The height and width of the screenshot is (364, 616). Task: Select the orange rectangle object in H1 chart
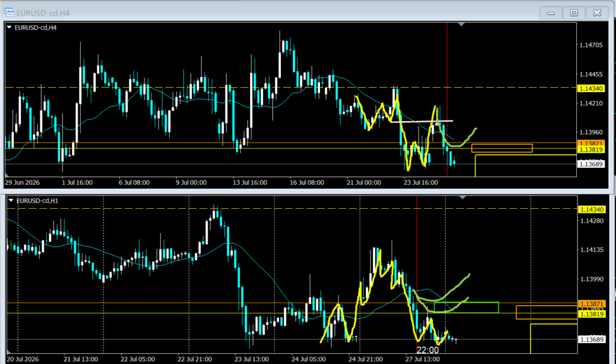click(546, 312)
